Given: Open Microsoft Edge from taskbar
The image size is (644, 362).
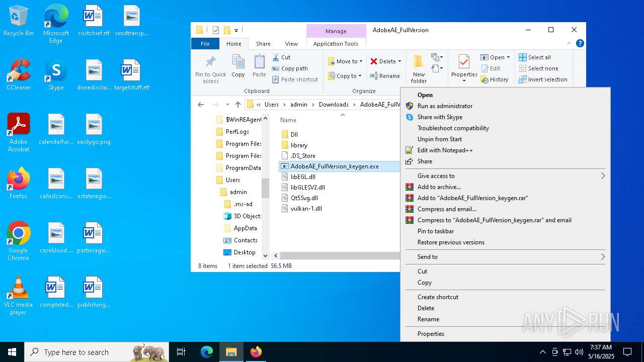Looking at the screenshot, I should 207,352.
